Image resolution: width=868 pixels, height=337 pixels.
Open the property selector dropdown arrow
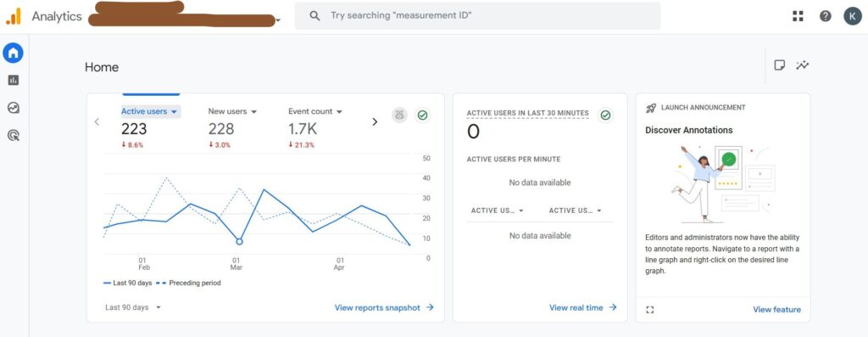click(278, 20)
